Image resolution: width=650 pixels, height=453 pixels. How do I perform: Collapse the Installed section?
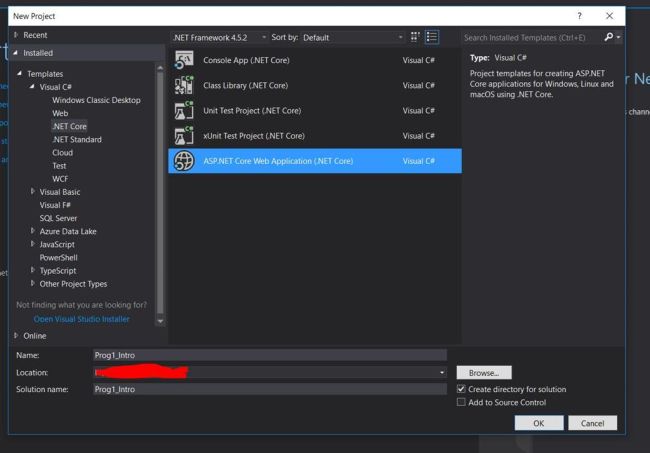(16, 53)
